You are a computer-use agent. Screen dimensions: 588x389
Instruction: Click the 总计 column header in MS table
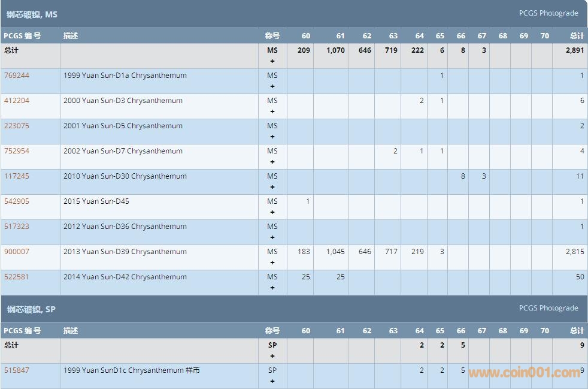point(577,36)
